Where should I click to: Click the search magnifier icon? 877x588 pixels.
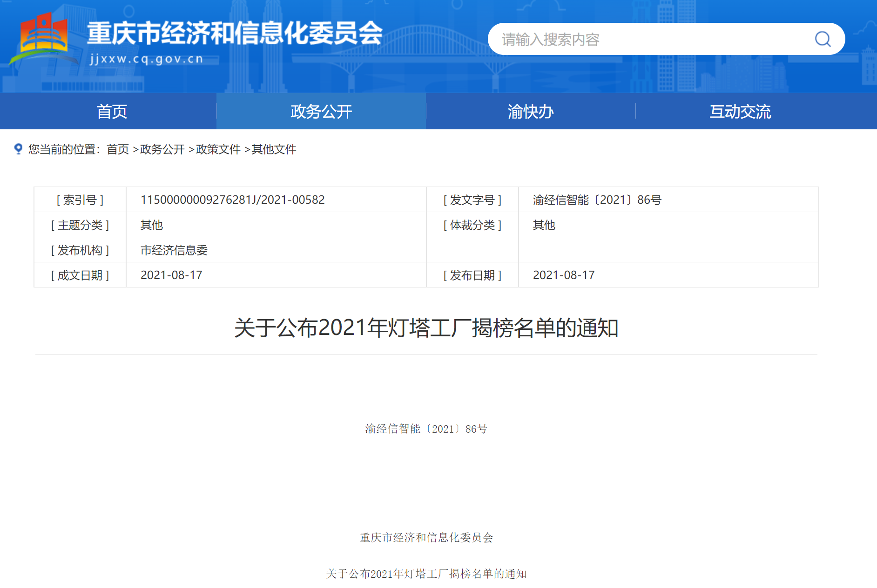tap(823, 39)
